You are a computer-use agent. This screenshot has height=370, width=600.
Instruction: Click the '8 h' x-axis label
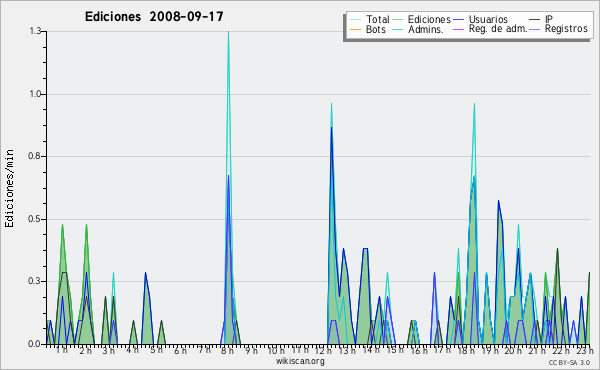228,350
